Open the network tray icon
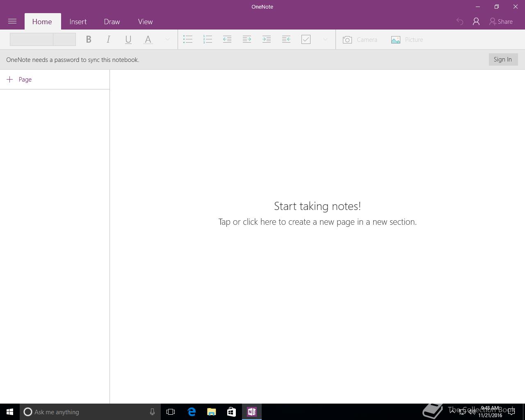 [462, 412]
